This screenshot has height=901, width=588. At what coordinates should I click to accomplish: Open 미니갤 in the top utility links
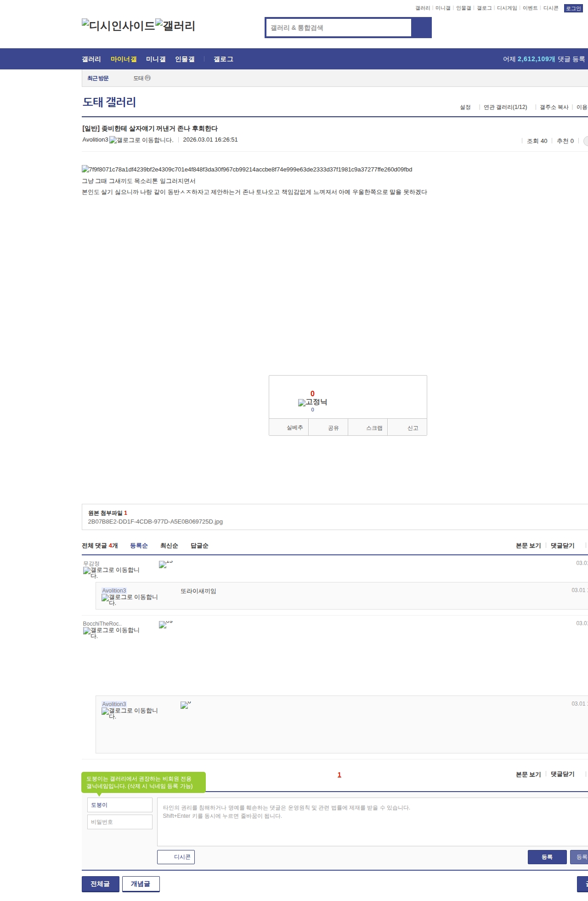click(x=443, y=8)
